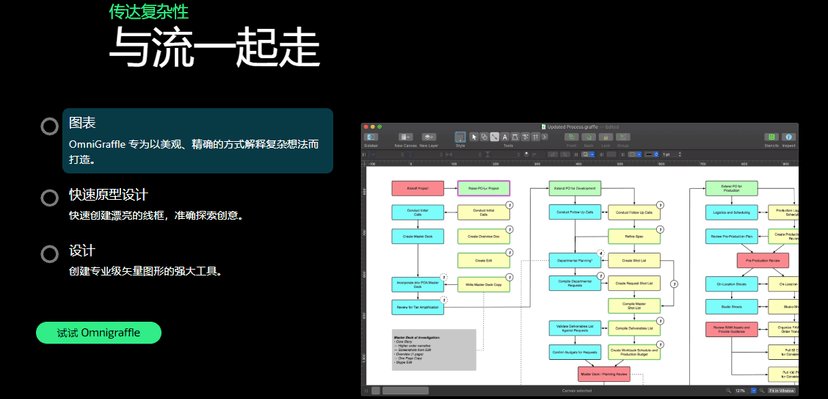This screenshot has height=399, width=828.
Task: Click the 121% zoom value in status bar
Action: click(740, 391)
